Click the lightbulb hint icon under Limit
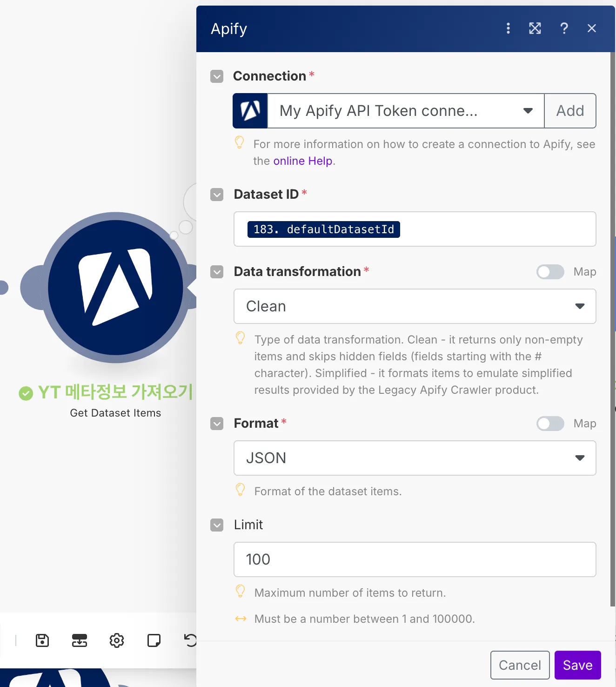616x687 pixels. coord(241,591)
